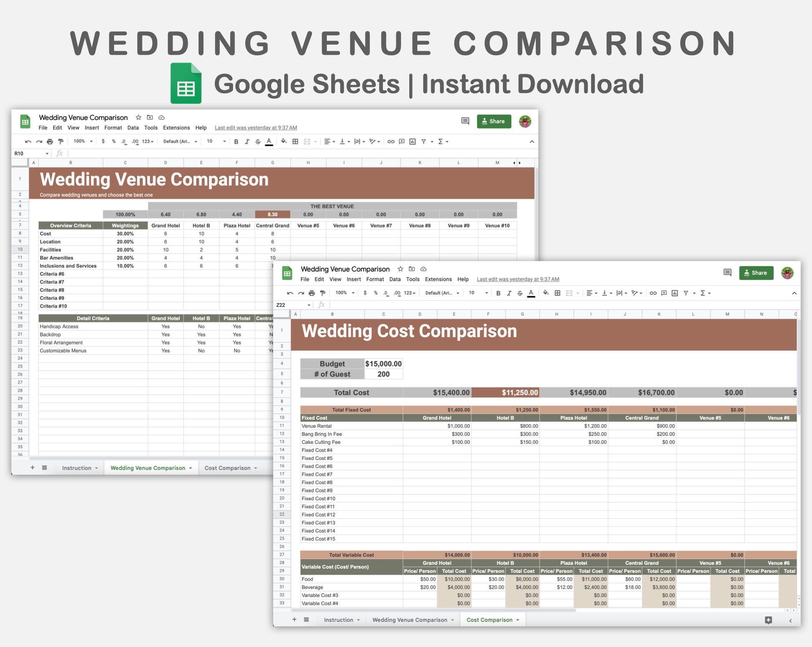
Task: Toggle italic in the back Venue Comparison window
Action: [x=247, y=142]
